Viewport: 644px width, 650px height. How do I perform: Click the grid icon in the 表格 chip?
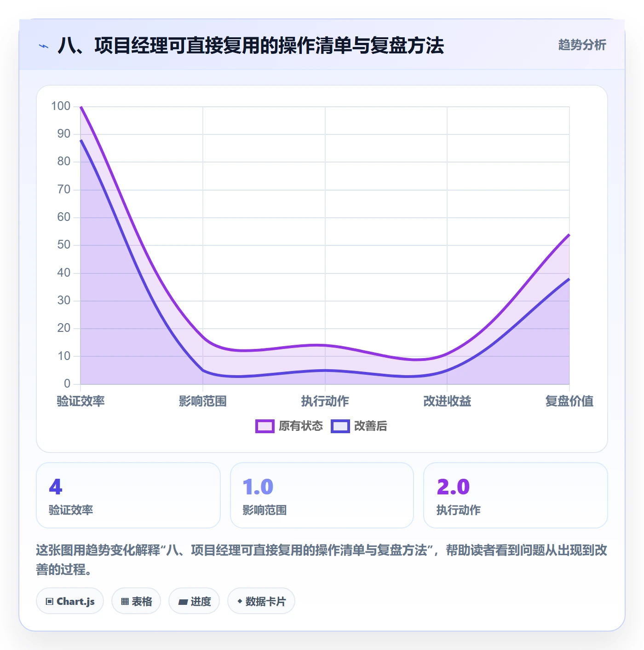tap(125, 602)
